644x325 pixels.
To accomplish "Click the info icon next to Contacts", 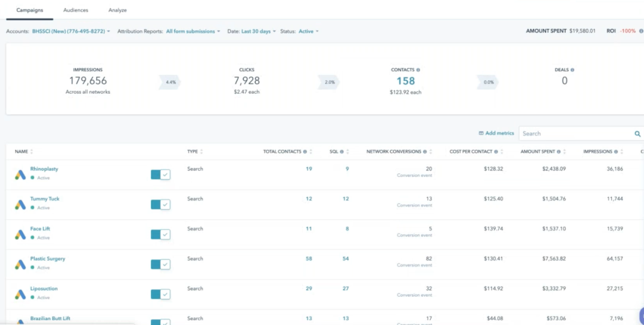I will tap(418, 71).
